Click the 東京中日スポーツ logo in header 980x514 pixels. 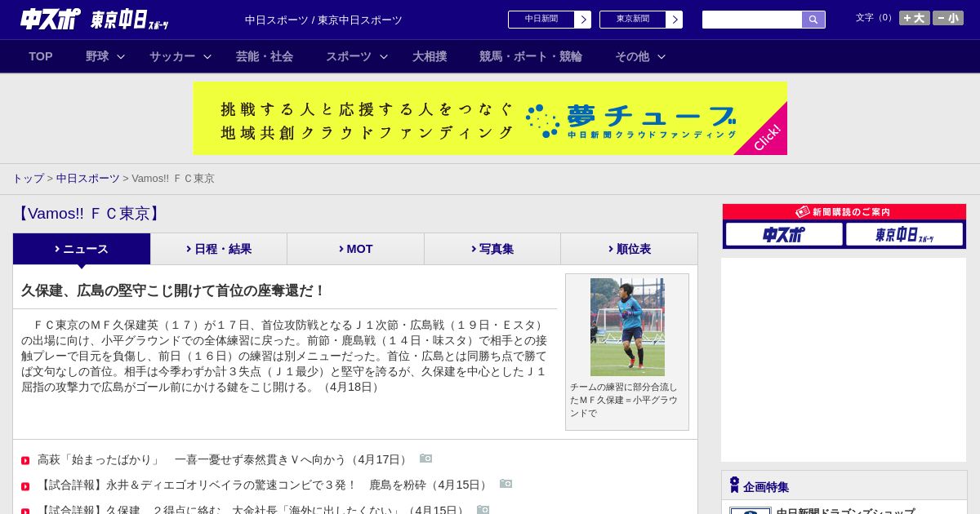(130, 20)
